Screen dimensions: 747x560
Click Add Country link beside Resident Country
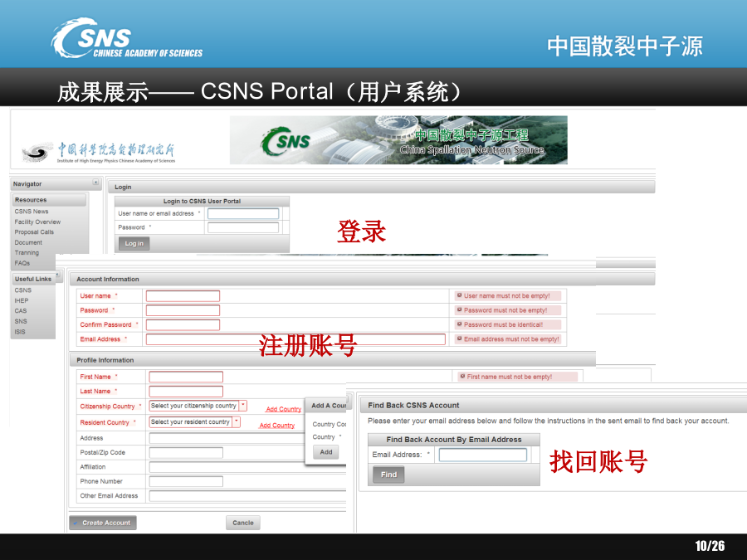pos(276,426)
